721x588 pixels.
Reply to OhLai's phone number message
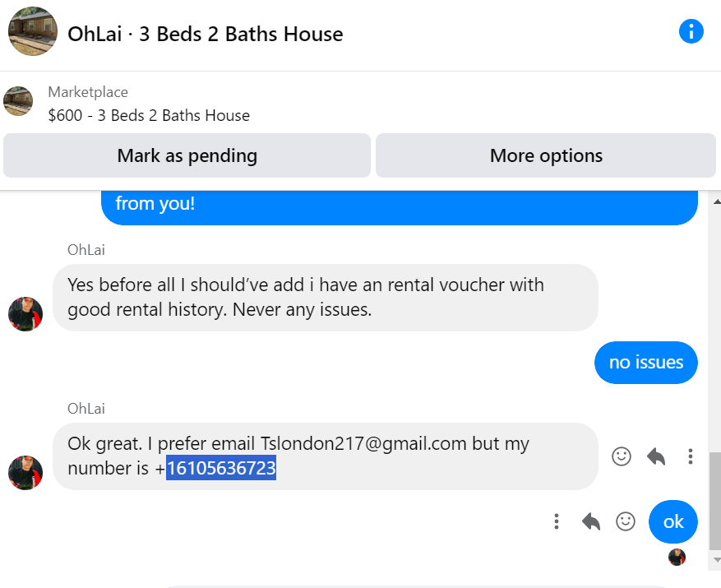coord(656,456)
